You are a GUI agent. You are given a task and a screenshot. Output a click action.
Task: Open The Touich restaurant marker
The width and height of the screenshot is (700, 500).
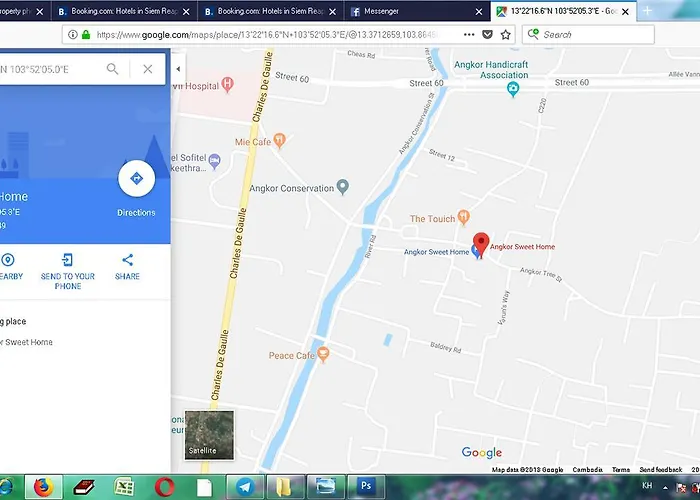click(x=464, y=217)
